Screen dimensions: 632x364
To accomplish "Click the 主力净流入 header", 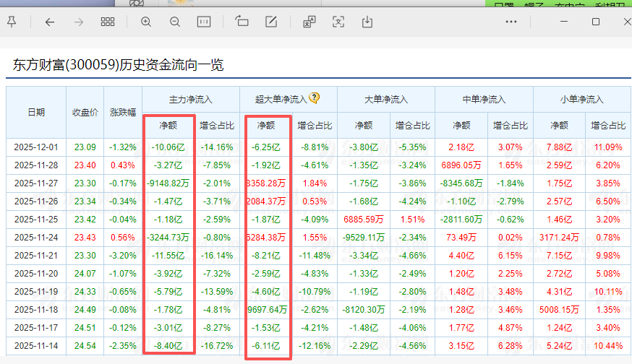I will coord(191,100).
